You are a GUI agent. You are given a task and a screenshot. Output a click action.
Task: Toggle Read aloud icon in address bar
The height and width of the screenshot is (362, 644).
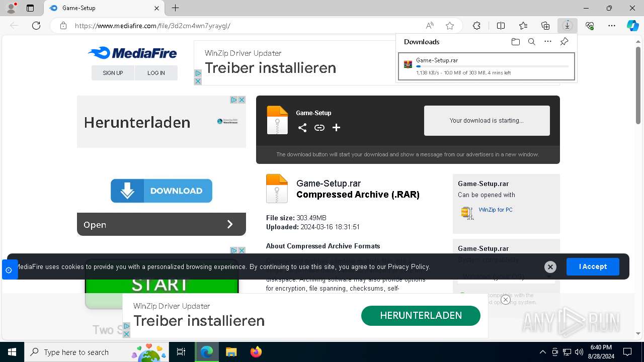coord(430,26)
